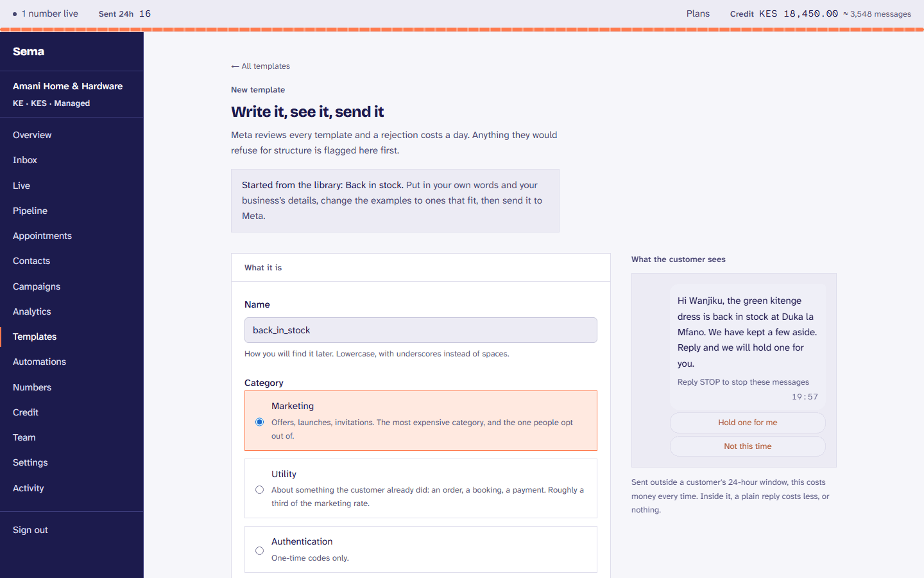The image size is (924, 578).
Task: Select the Marketing category radio button
Action: point(259,422)
